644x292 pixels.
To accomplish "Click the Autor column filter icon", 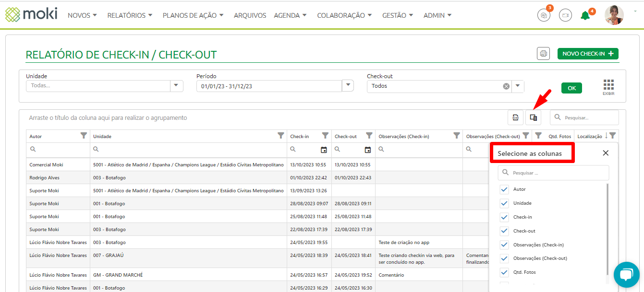I will click(x=84, y=136).
